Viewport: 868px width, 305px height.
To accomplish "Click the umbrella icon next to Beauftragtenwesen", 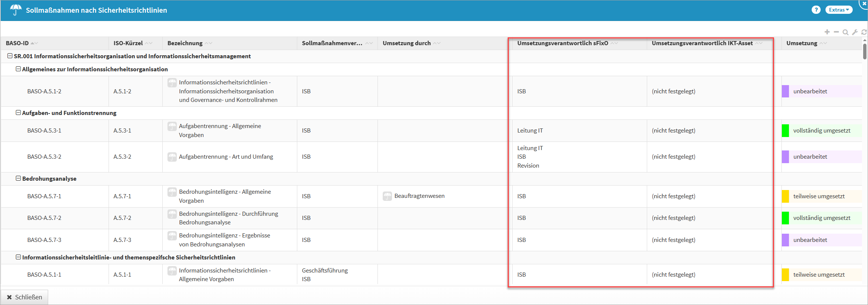I will click(x=387, y=196).
